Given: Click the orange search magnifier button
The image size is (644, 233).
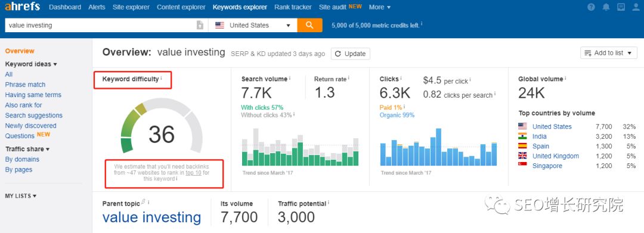Looking at the screenshot, I should click(x=309, y=25).
